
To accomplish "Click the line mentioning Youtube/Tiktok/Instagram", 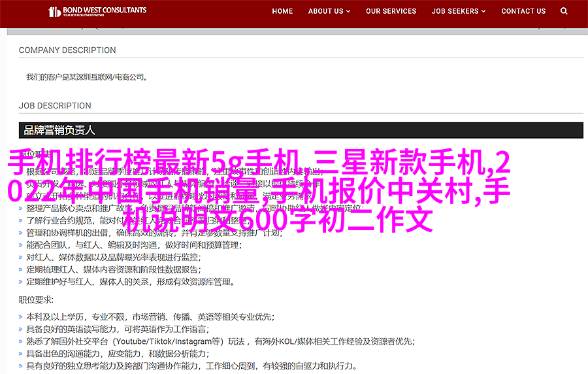I will click(221, 341).
